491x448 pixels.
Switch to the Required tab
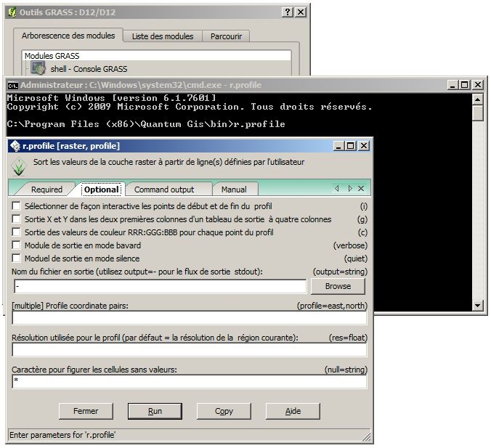(x=46, y=190)
